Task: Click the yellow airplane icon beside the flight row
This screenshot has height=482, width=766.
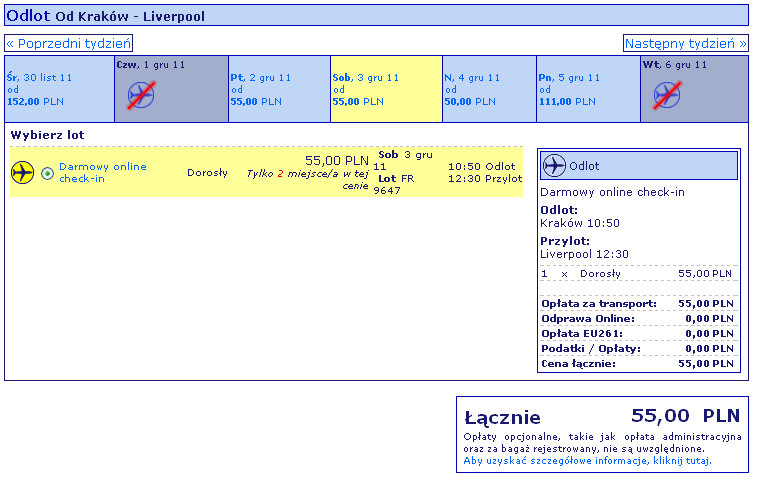Action: point(22,172)
